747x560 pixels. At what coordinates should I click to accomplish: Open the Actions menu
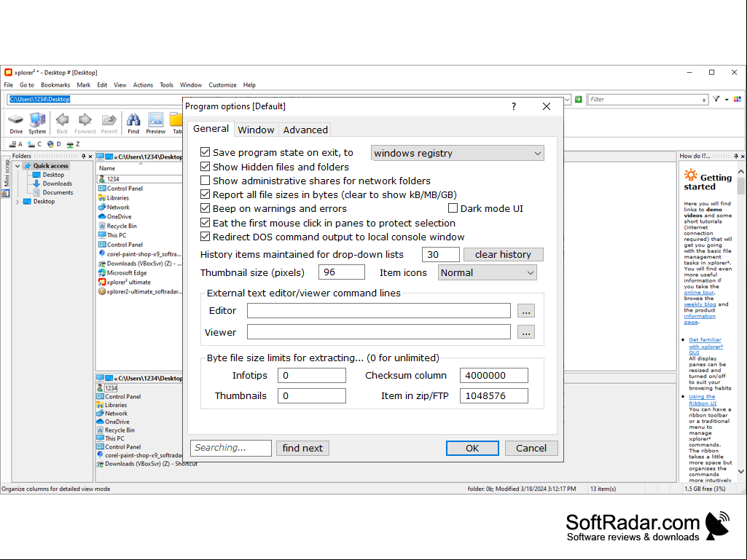143,85
